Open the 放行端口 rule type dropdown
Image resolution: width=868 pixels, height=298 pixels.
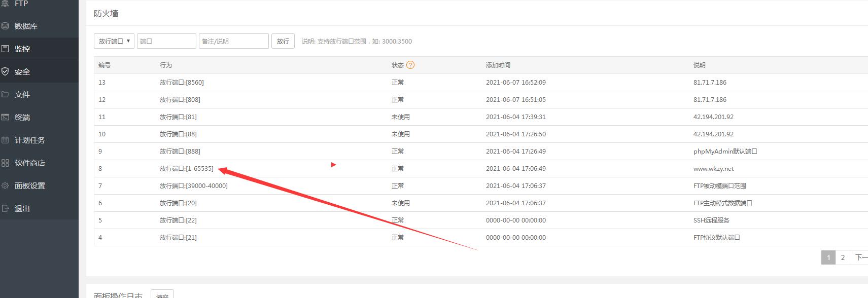[114, 41]
